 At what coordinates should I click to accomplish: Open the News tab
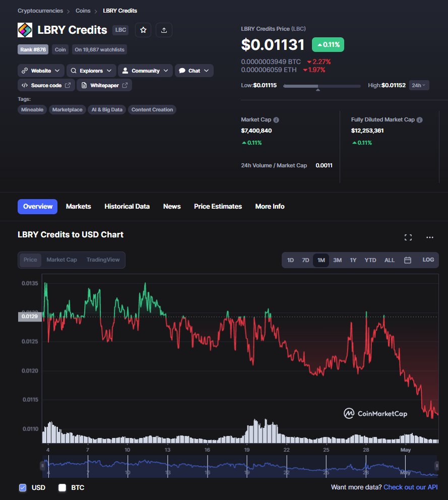tap(172, 207)
